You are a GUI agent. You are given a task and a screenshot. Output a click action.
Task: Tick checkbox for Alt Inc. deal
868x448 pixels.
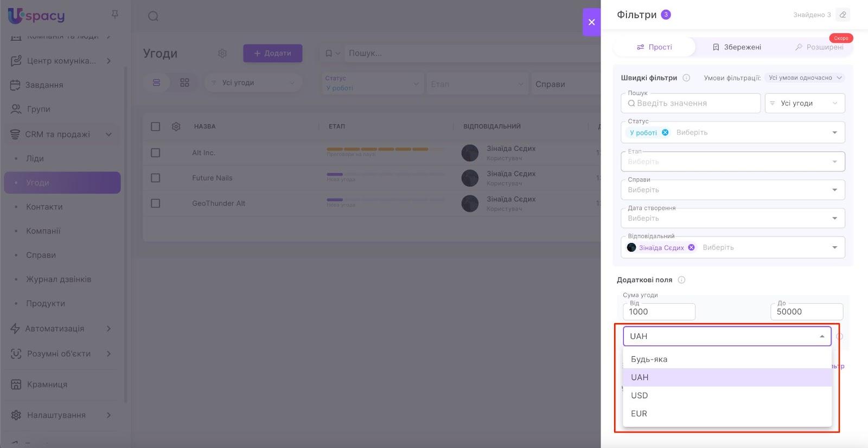(x=156, y=153)
